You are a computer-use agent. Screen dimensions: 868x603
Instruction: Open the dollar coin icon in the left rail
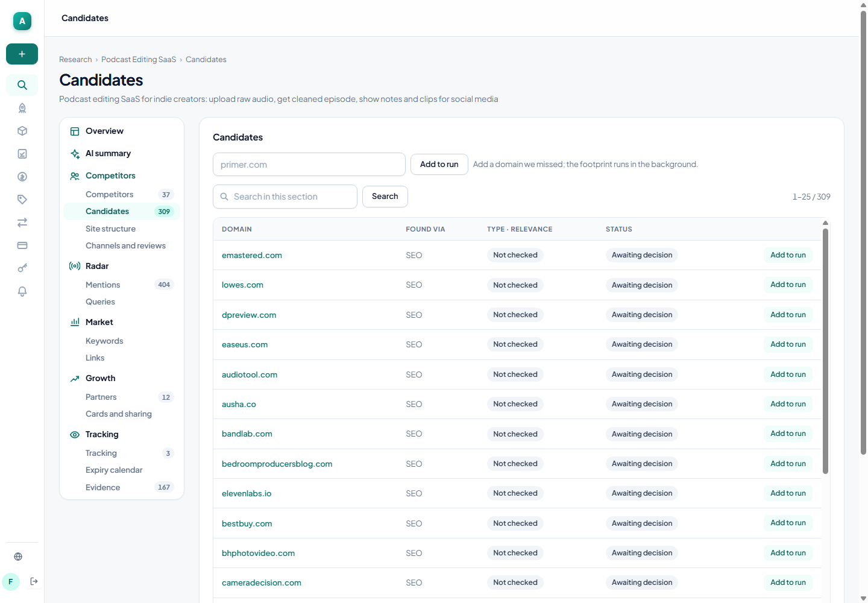(22, 177)
